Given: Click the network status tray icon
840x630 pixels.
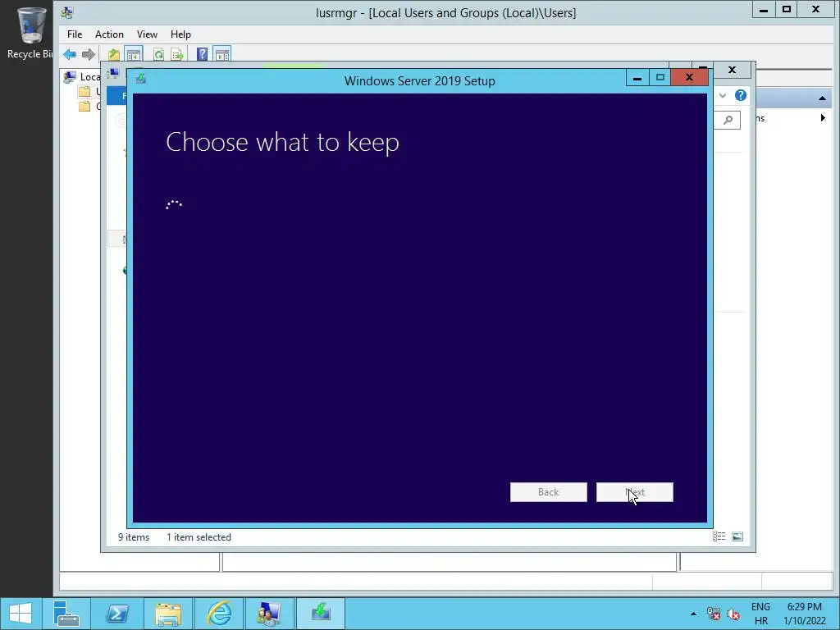Looking at the screenshot, I should [x=714, y=614].
